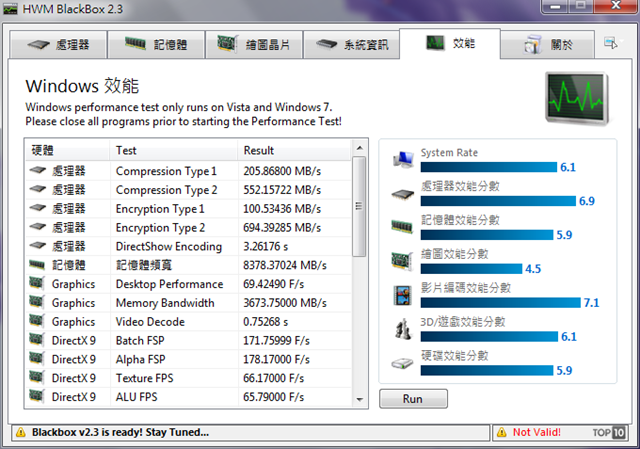Select the Video Decode test name

tap(150, 322)
